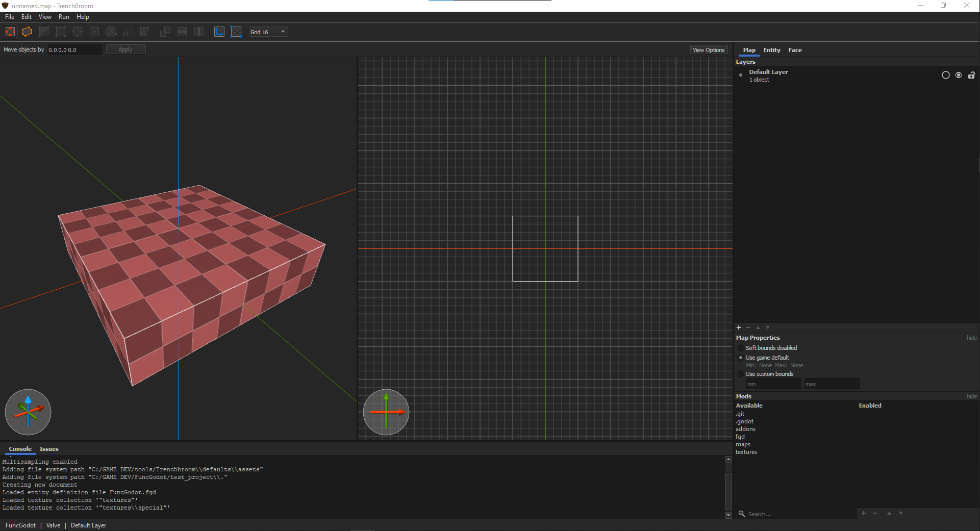980x531 pixels.
Task: Add a new layer with plus icon
Action: tap(739, 327)
